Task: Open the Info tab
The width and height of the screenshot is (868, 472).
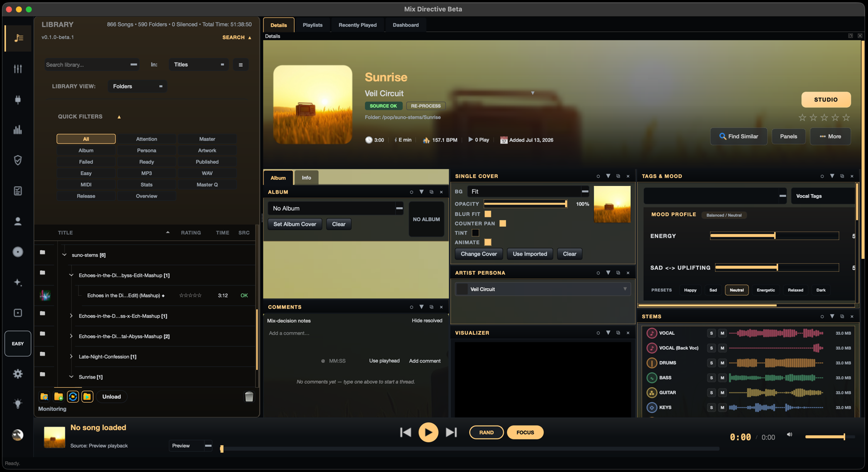Action: (306, 178)
